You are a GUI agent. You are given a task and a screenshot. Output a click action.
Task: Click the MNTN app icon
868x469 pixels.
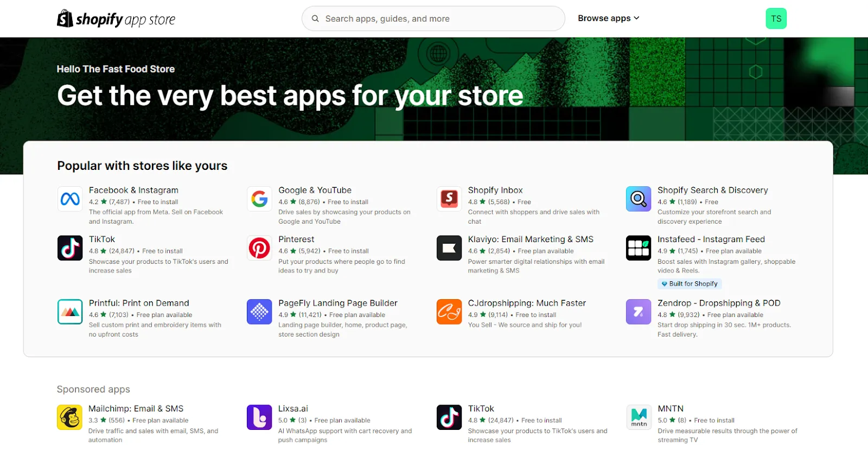click(x=639, y=417)
